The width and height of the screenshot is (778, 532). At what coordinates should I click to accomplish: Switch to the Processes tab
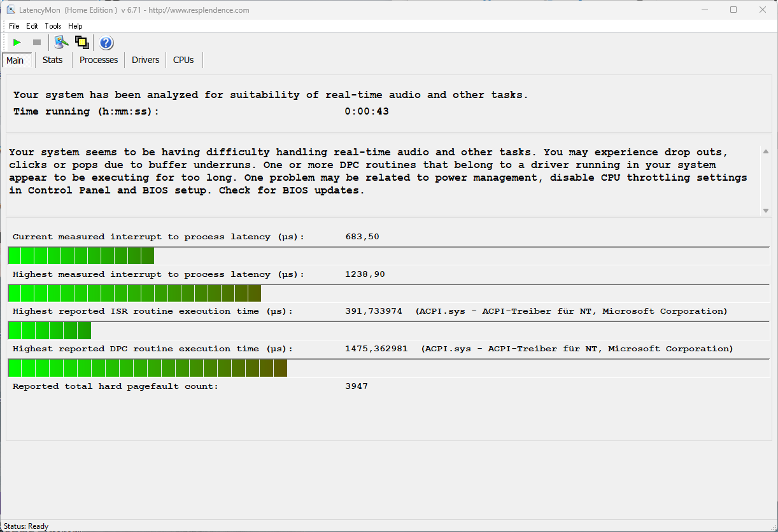click(x=99, y=60)
